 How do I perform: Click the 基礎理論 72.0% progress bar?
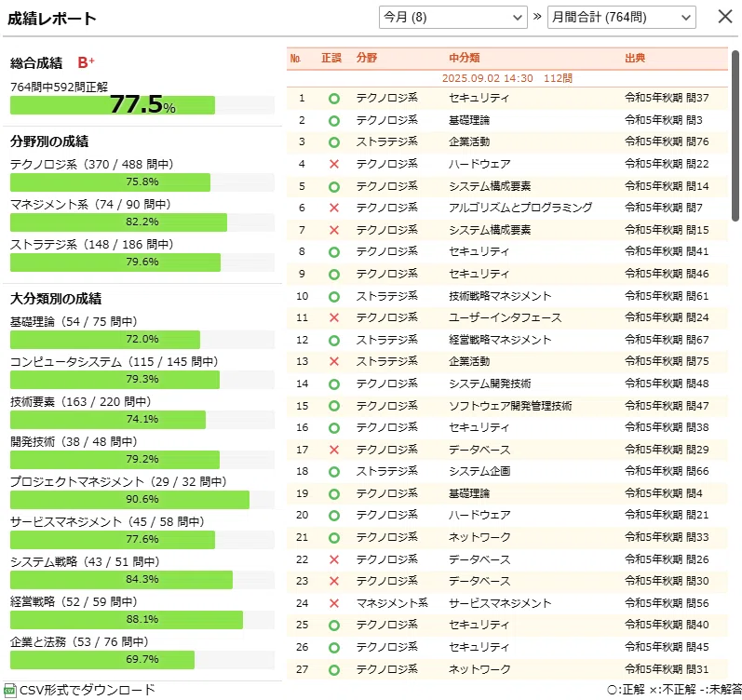pos(142,340)
